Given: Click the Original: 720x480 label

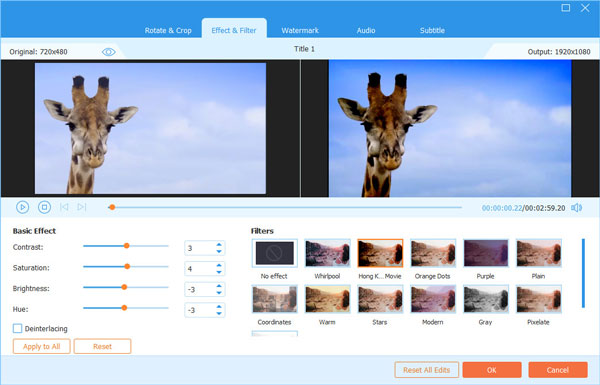Looking at the screenshot, I should click(38, 52).
